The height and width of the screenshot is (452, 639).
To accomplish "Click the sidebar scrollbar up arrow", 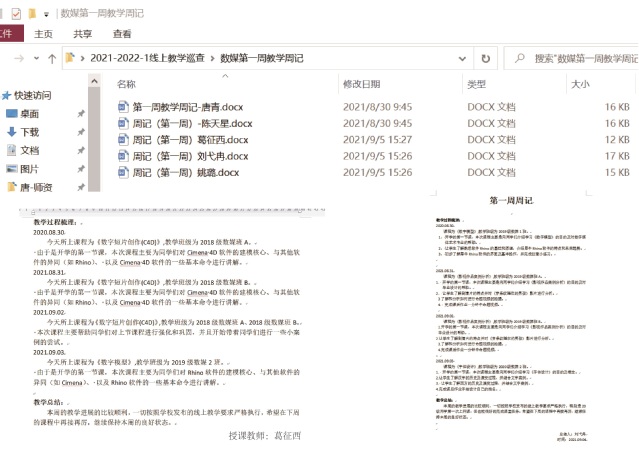I will point(94,81).
